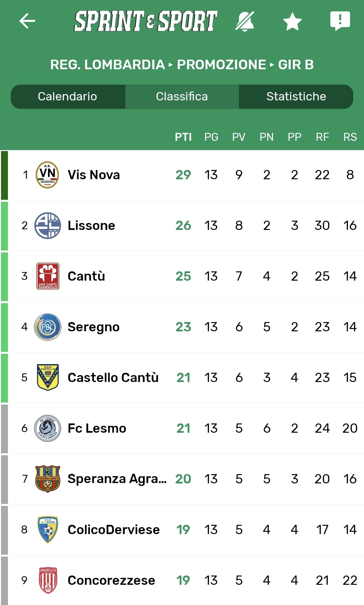Screen dimensions: 364x605
Task: Sort standings by PTI column header
Action: tap(183, 137)
